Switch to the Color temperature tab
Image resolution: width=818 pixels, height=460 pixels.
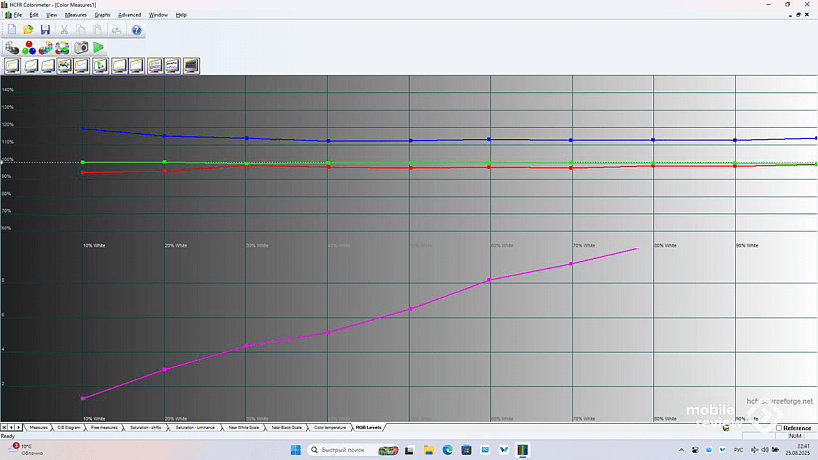pos(330,427)
